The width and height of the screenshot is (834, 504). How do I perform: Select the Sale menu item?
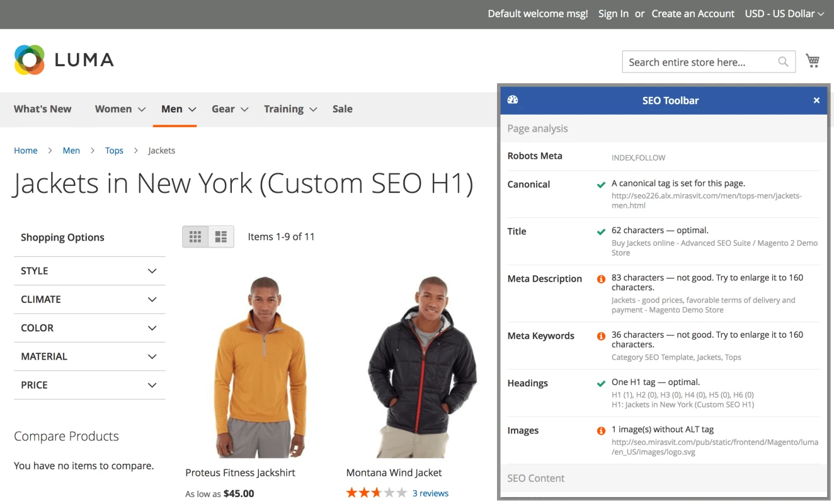[x=342, y=108]
